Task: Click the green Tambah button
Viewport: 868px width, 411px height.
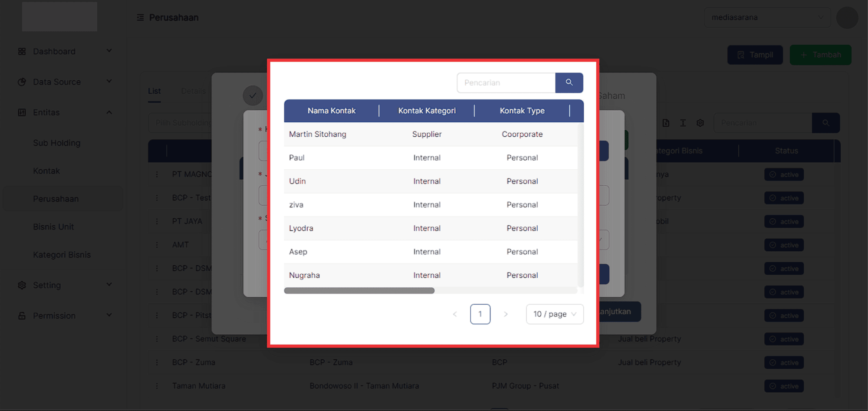Action: click(x=820, y=55)
